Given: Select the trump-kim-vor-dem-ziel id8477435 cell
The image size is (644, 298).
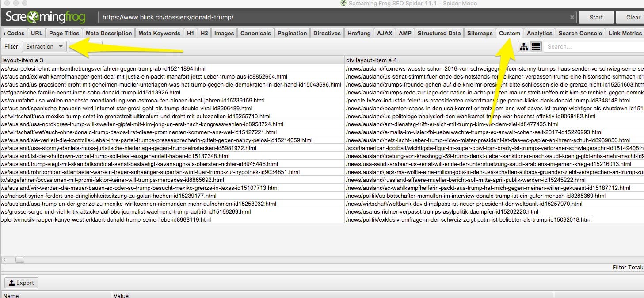Looking at the screenshot, I should pyautogui.click(x=494, y=124).
